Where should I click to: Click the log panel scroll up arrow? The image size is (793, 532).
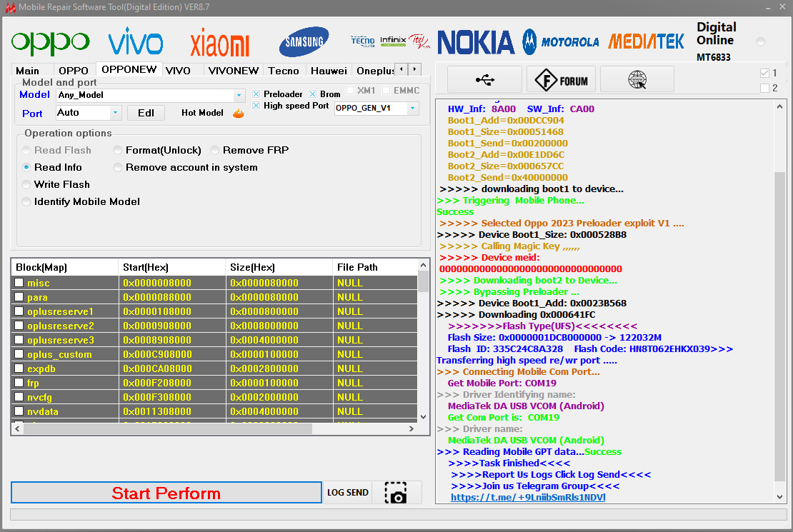(780, 106)
